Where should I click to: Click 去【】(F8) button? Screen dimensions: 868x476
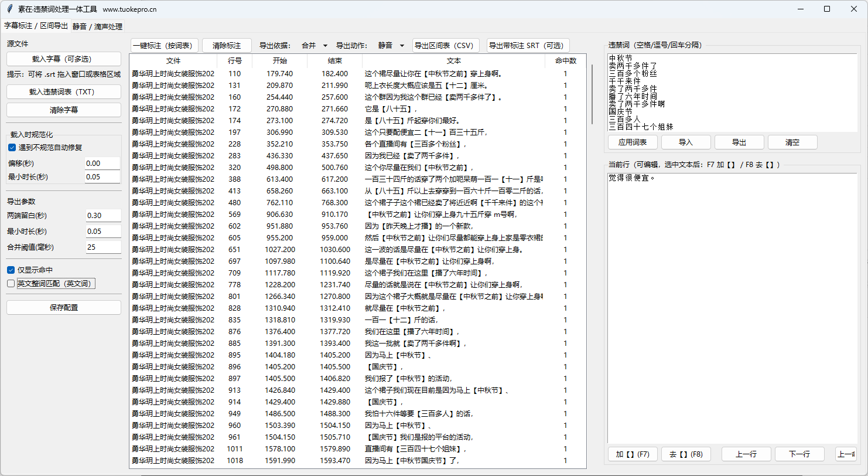pos(686,454)
